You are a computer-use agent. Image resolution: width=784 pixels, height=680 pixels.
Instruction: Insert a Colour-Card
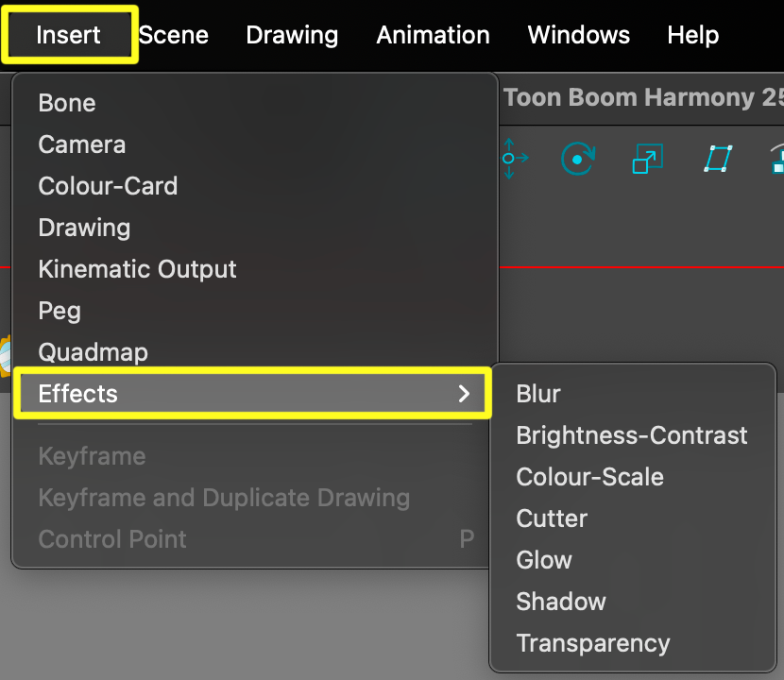[x=107, y=185]
